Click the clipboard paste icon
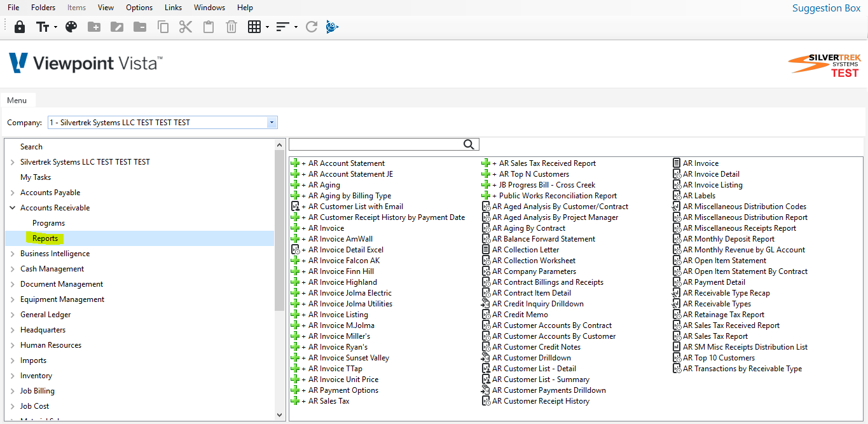The width and height of the screenshot is (868, 424). [209, 27]
